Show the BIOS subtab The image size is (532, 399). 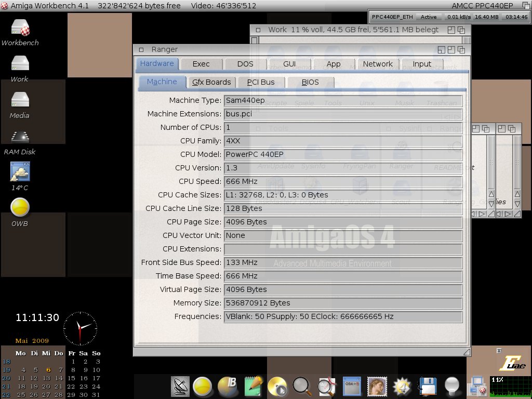tap(310, 82)
